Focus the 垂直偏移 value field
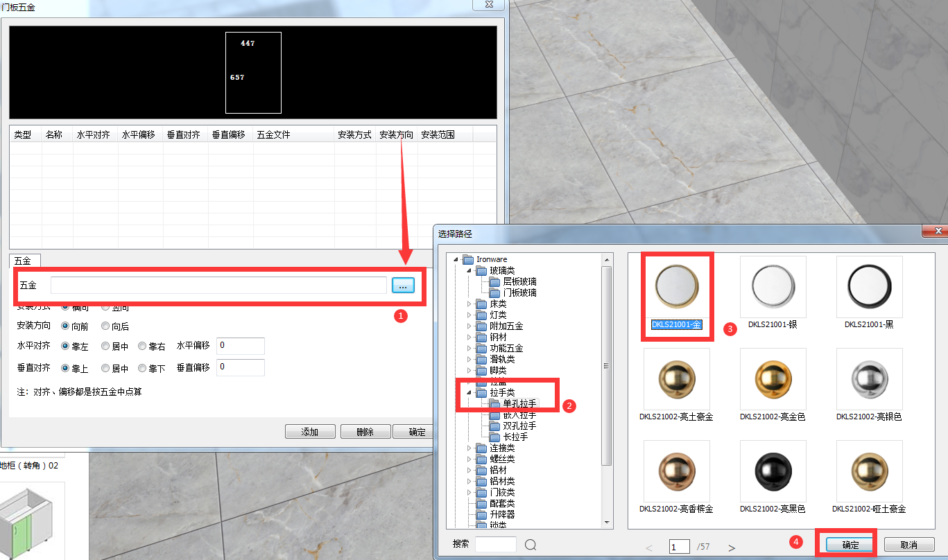This screenshot has height=560, width=948. [x=241, y=368]
